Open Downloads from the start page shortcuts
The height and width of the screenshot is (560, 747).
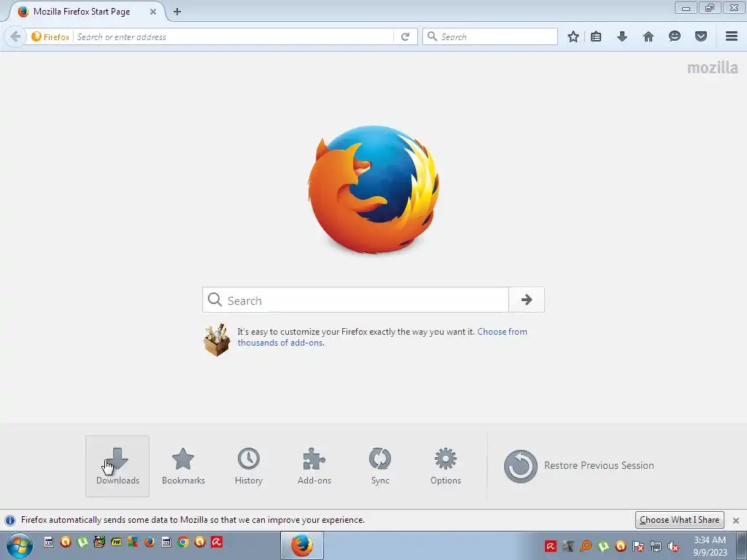117,466
